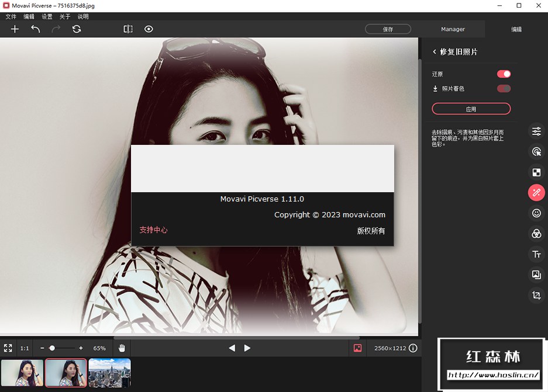
Task: Go to next image with right arrow
Action: click(247, 348)
